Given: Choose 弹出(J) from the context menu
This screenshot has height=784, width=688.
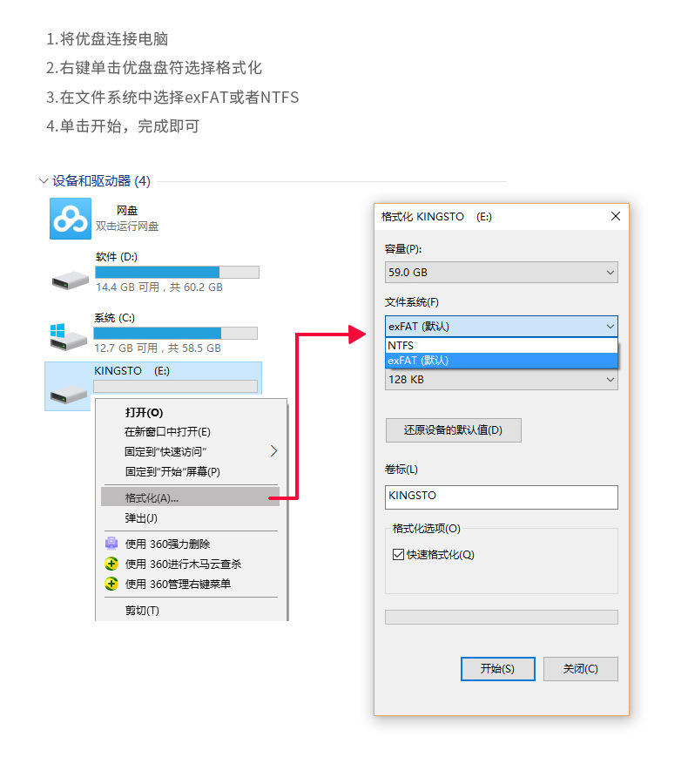Looking at the screenshot, I should (190, 518).
